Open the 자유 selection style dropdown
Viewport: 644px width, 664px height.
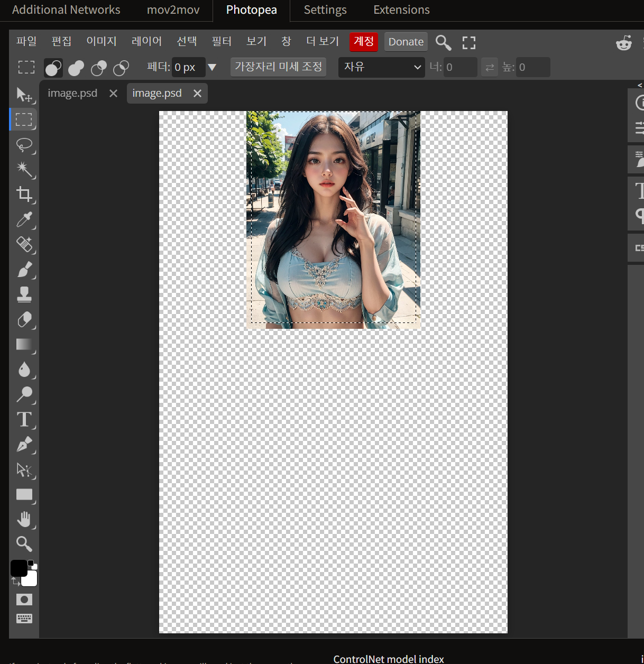point(381,67)
